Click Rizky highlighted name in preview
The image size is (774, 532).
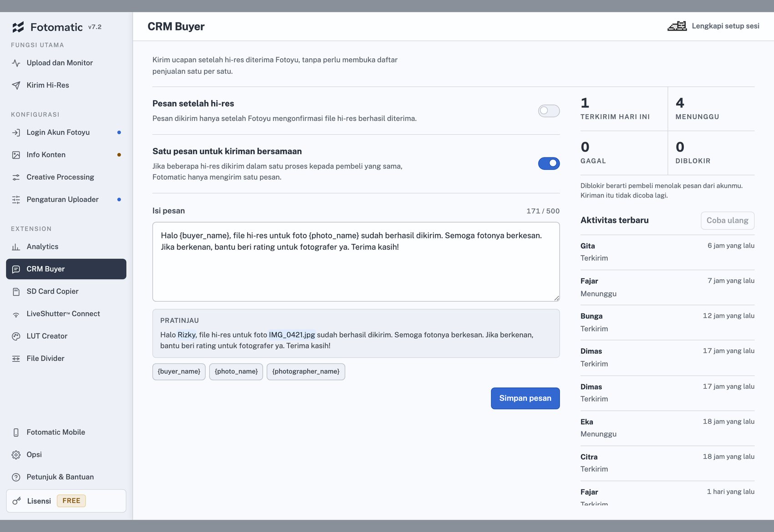187,335
